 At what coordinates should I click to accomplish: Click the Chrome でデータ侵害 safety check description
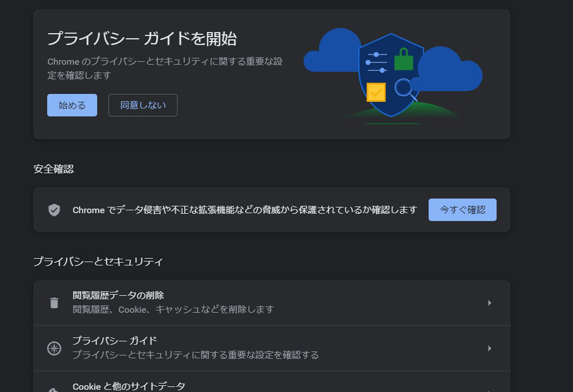pos(245,210)
